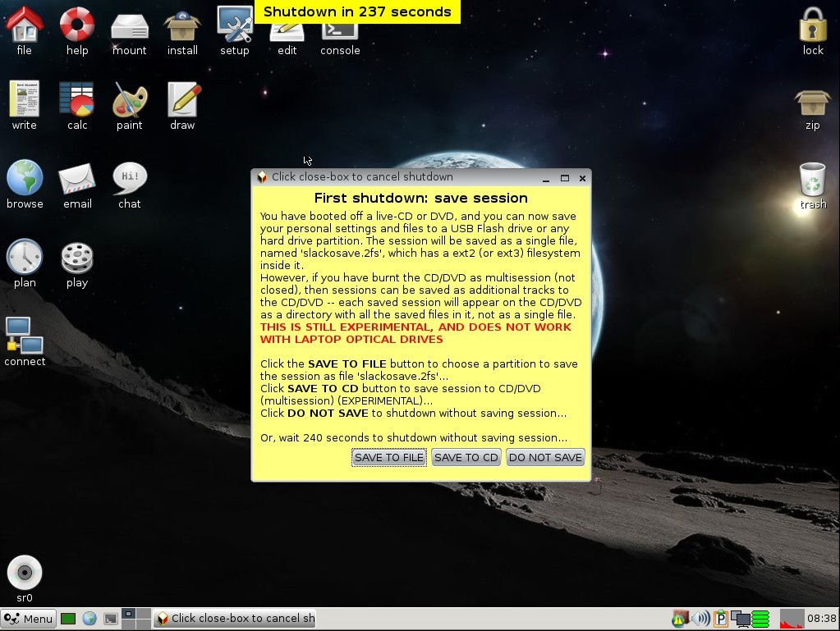Click the network monitors tray icon
The width and height of the screenshot is (840, 631).
point(741,619)
